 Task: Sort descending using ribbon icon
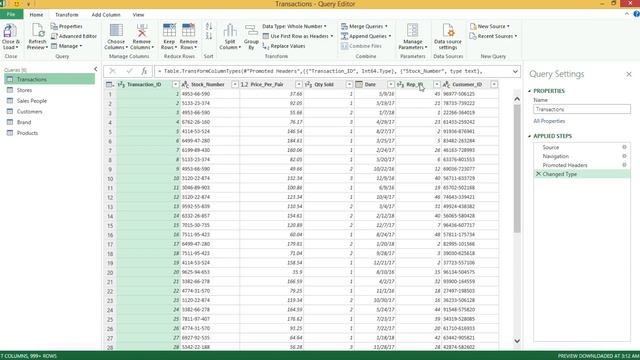[209, 36]
